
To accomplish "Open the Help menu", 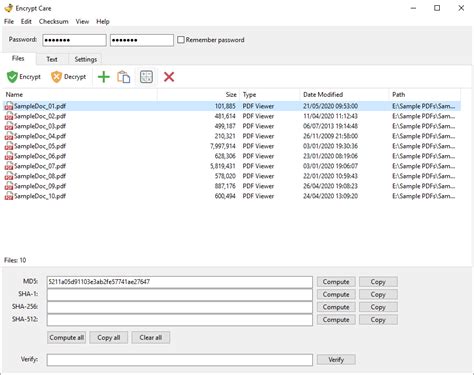I will (x=103, y=22).
